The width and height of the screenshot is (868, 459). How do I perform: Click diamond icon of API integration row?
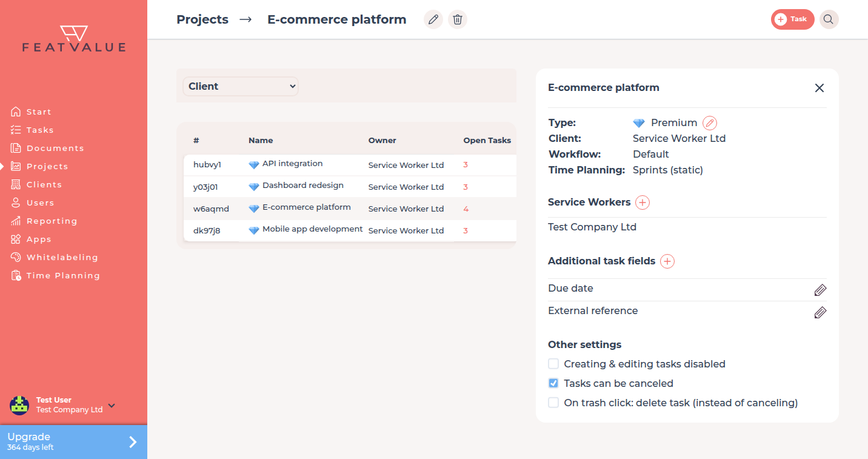(254, 165)
